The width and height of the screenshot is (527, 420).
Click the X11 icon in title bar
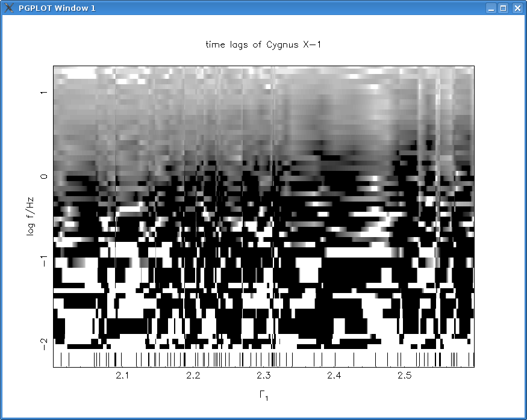9,8
